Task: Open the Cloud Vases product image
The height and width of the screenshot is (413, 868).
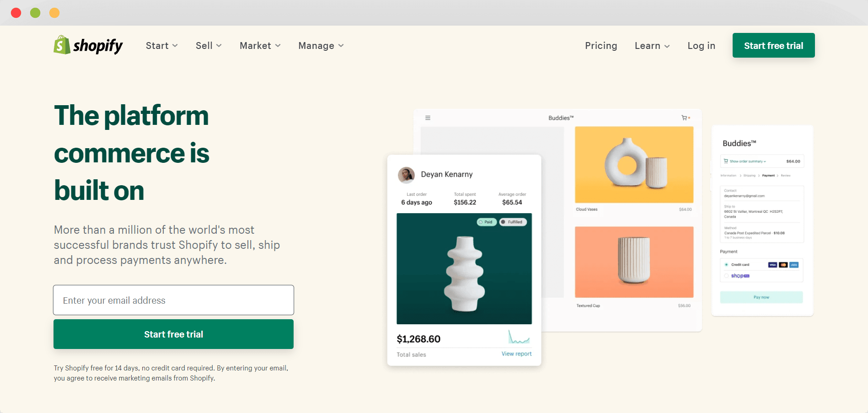Action: pyautogui.click(x=634, y=165)
